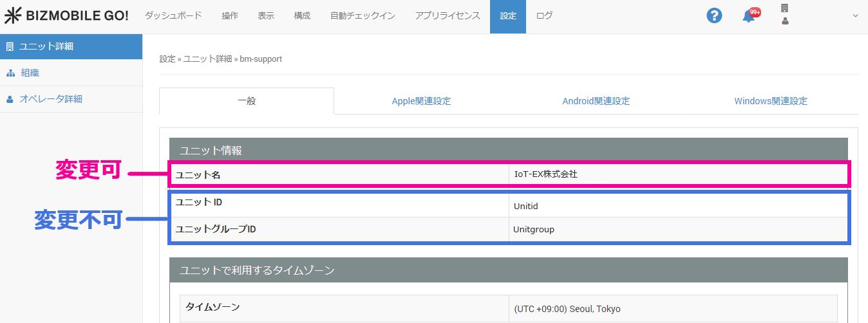Open notifications bell with 99+ badge
The width and height of the screenshot is (868, 323).
(x=749, y=16)
